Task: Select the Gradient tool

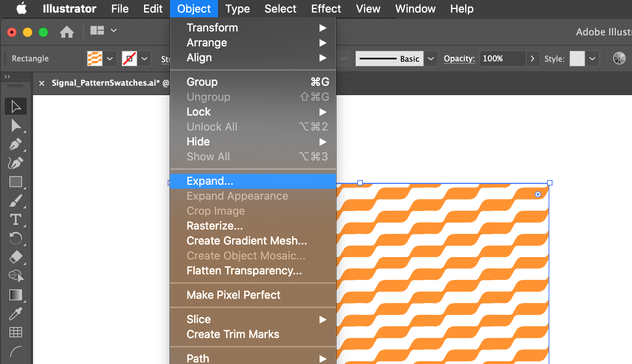Action: point(15,294)
